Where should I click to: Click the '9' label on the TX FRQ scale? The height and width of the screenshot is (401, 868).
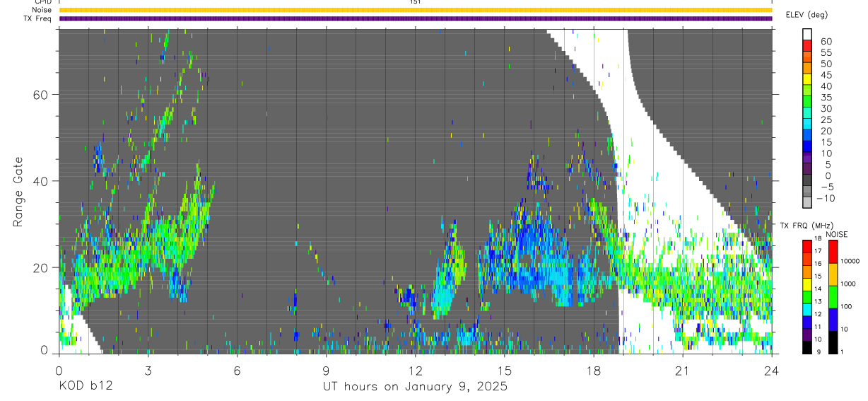tap(819, 351)
